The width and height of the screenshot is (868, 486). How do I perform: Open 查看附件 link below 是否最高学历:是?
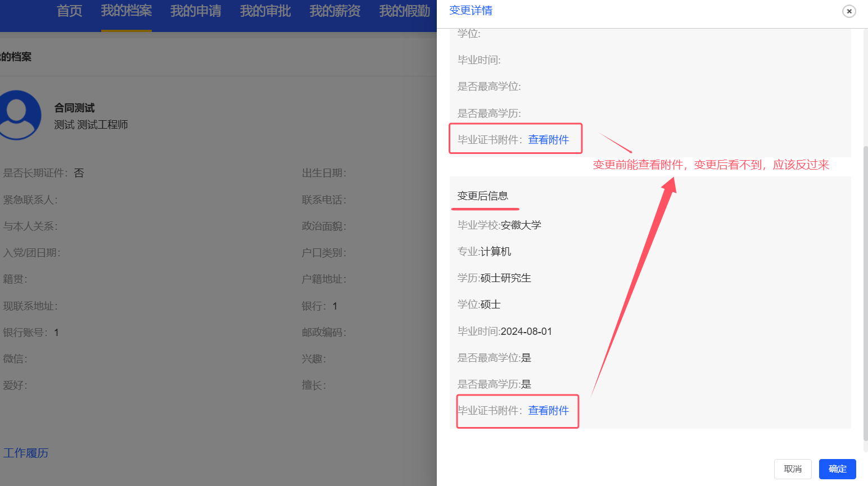click(549, 411)
